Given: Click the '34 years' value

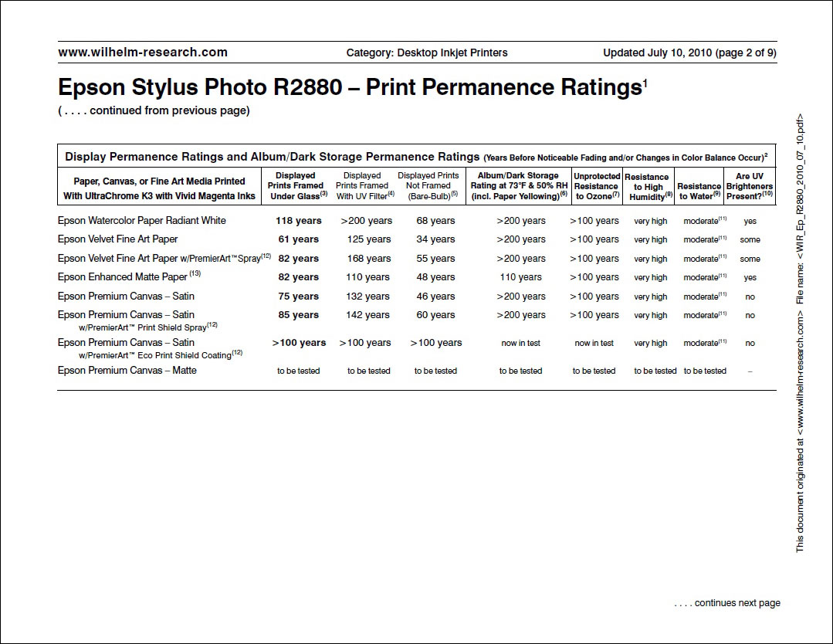Looking at the screenshot, I should [435, 239].
